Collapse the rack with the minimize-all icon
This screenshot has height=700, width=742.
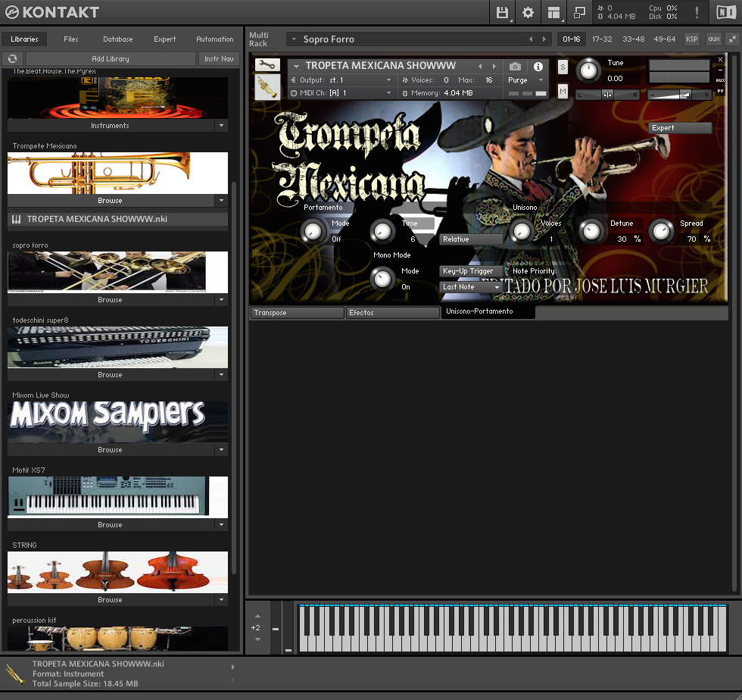(x=732, y=39)
